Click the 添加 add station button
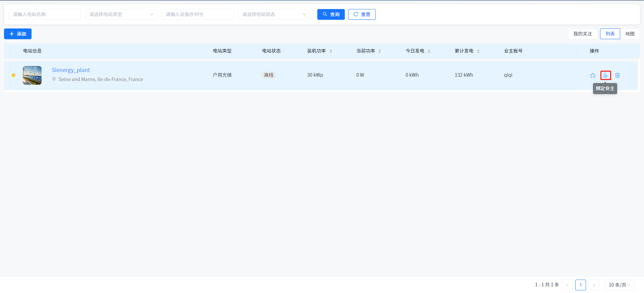Image resolution: width=644 pixels, height=293 pixels. tap(18, 34)
